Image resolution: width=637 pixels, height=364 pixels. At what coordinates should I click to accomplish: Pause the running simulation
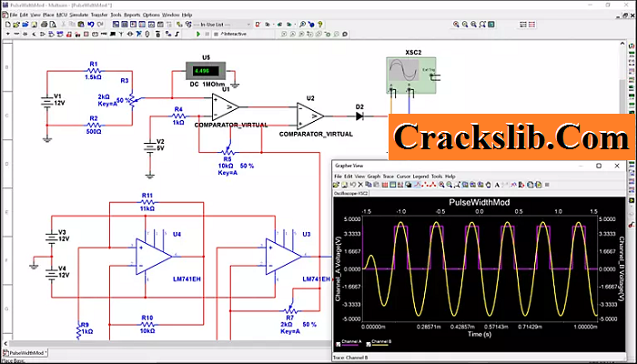(207, 35)
